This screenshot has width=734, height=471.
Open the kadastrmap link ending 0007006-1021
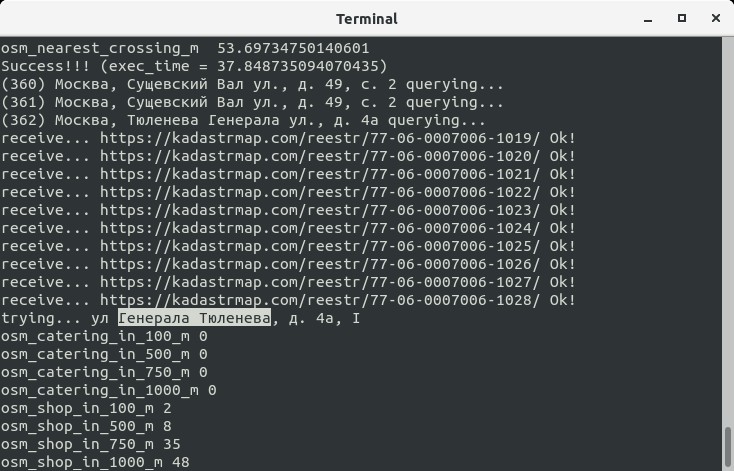[x=320, y=174]
